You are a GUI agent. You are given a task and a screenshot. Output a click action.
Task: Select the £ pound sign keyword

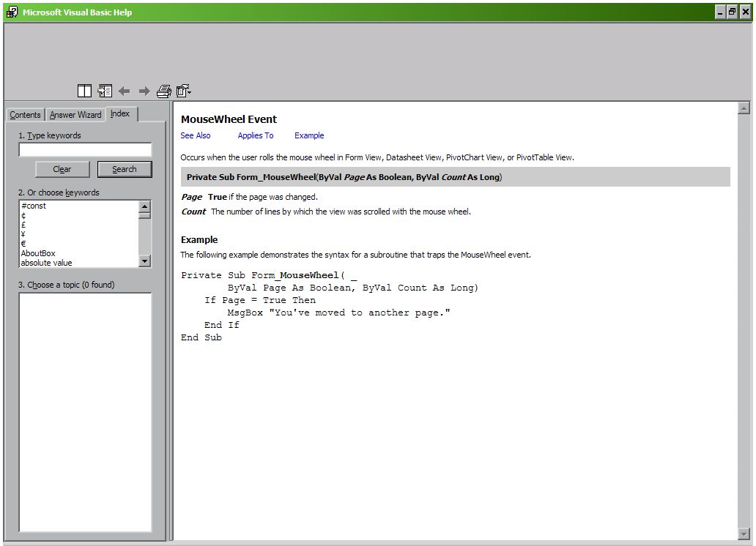(x=23, y=225)
